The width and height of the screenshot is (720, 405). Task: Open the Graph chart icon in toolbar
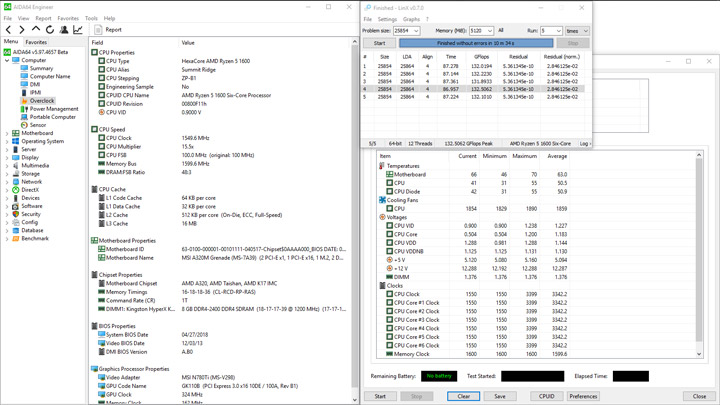78,30
